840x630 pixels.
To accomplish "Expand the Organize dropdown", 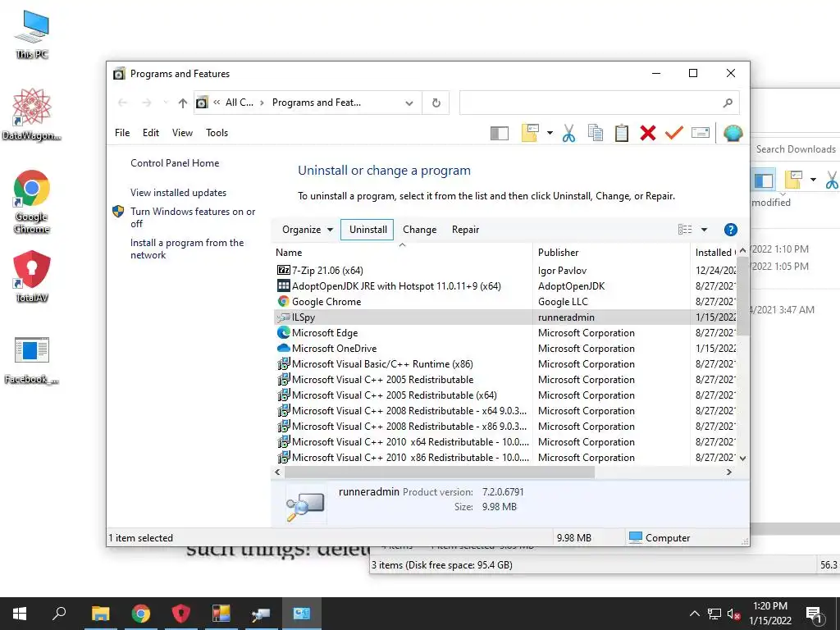I will pos(307,230).
